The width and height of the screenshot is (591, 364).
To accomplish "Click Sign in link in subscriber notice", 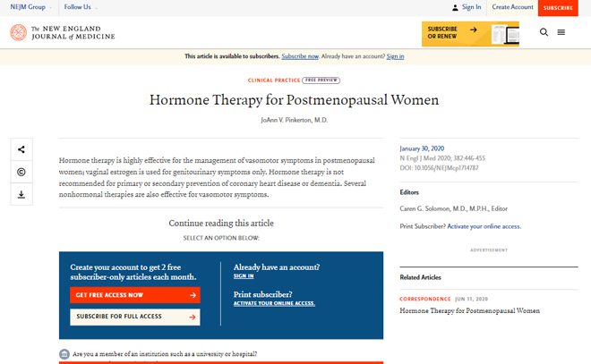I will click(395, 56).
